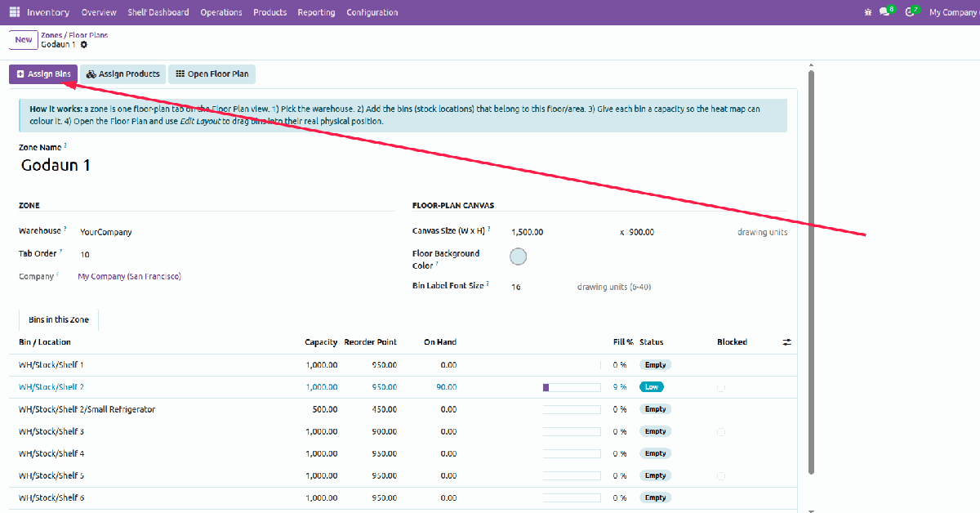Sort by On Hand column header
Screen dimensions: 980x513
[x=440, y=342]
